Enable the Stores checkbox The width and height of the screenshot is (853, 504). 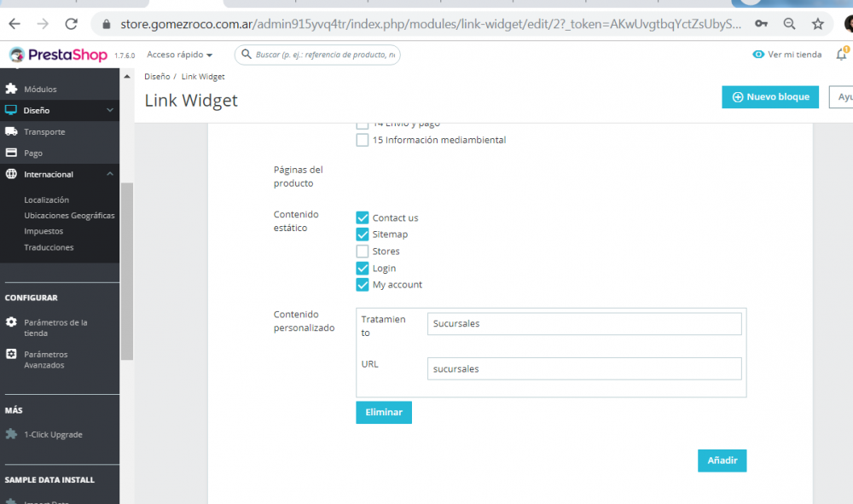tap(363, 252)
